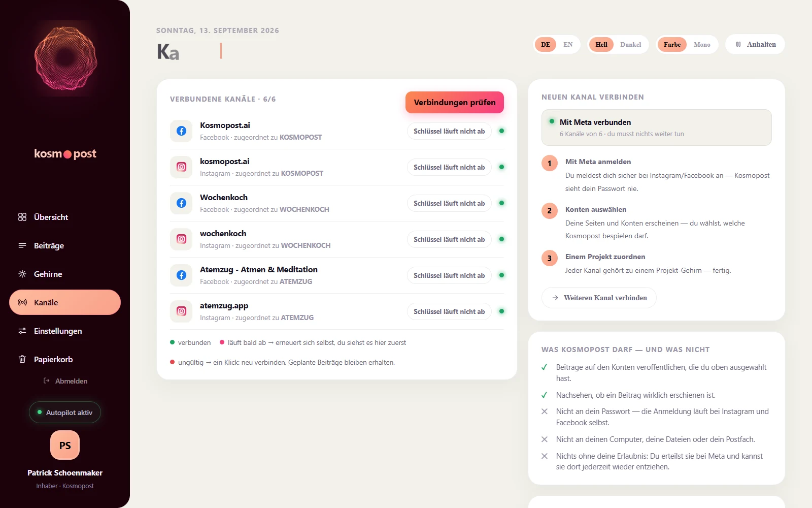Click the Wochenkoch Facebook icon
Screen dimensions: 812x508
pyautogui.click(x=181, y=203)
